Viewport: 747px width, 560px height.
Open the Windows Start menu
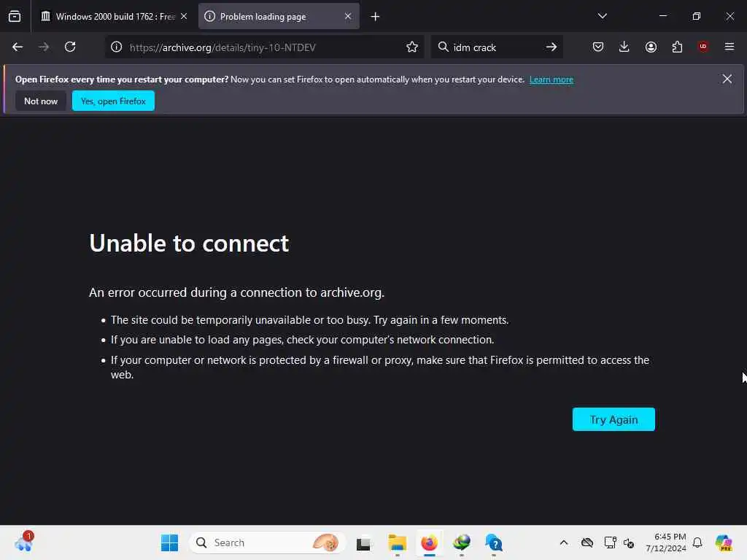169,542
